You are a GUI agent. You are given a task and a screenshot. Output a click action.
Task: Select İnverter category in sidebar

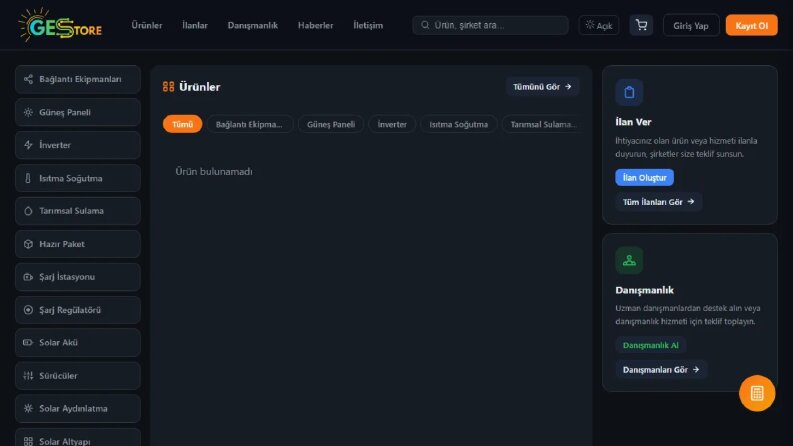pos(78,145)
